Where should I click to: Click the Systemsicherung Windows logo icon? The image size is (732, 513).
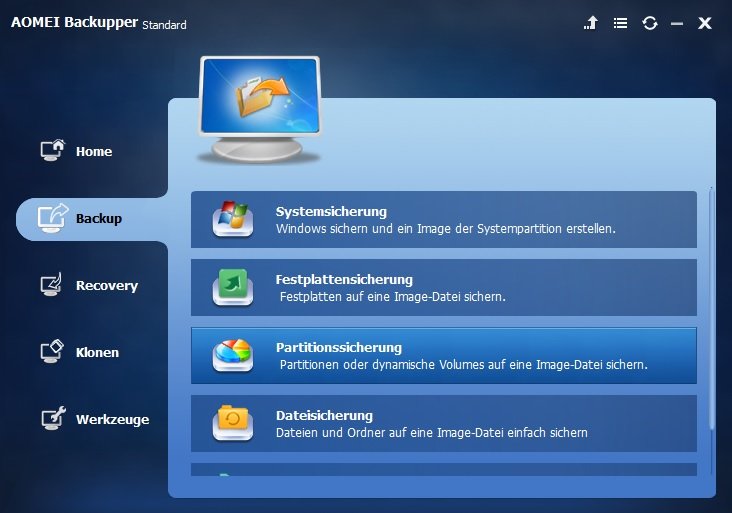pos(232,219)
